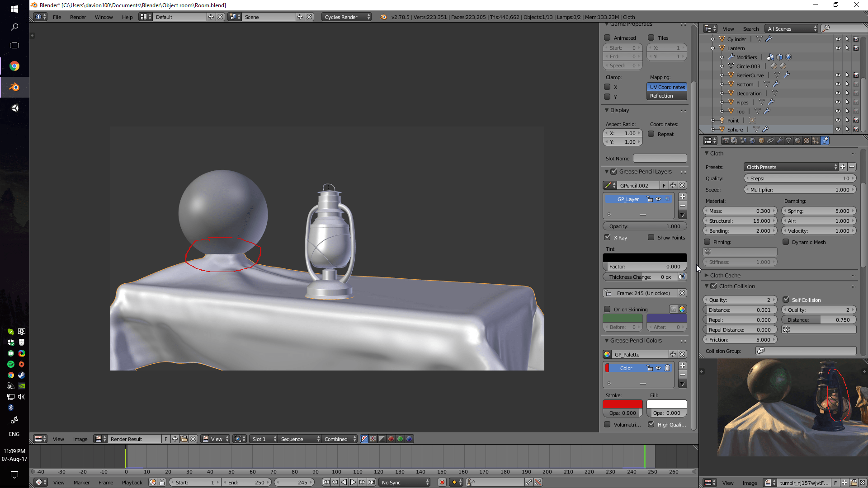Viewport: 868px width, 488px height.
Task: Hide the Sphere object in the outliner
Action: point(839,129)
